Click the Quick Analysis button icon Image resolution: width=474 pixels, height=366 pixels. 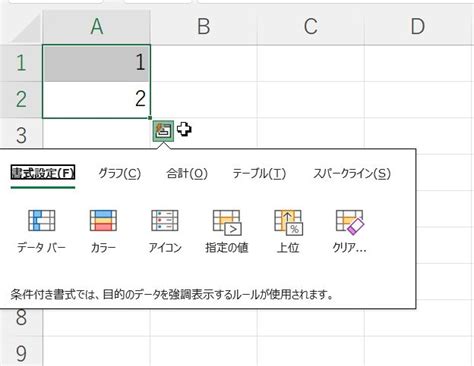pos(163,131)
